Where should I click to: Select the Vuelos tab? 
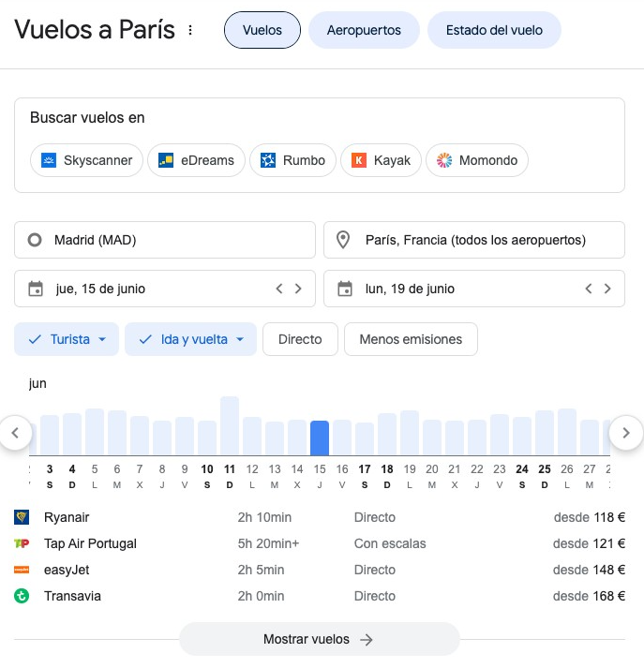262,30
